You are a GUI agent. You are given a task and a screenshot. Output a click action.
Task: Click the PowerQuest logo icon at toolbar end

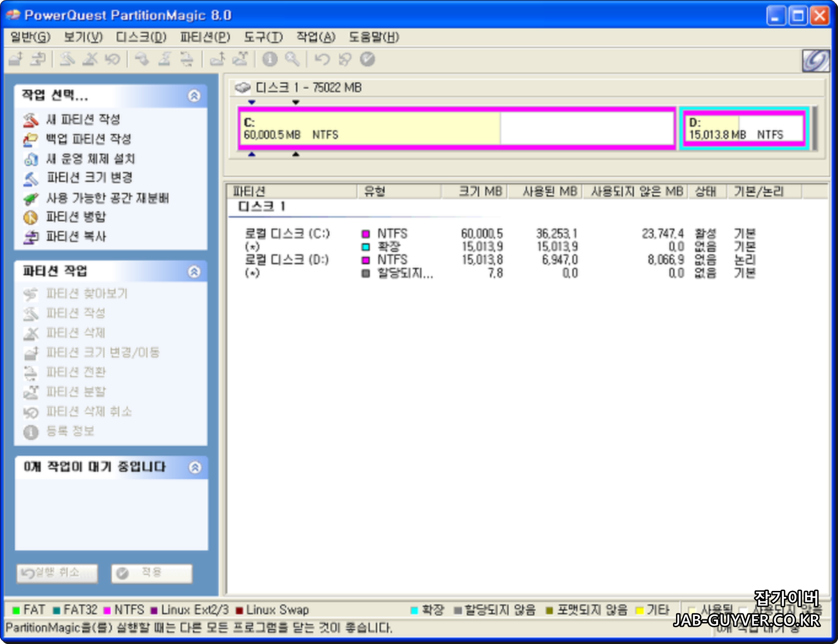(815, 61)
